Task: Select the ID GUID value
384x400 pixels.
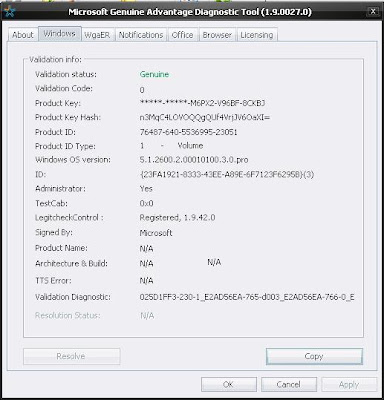Action: click(227, 174)
